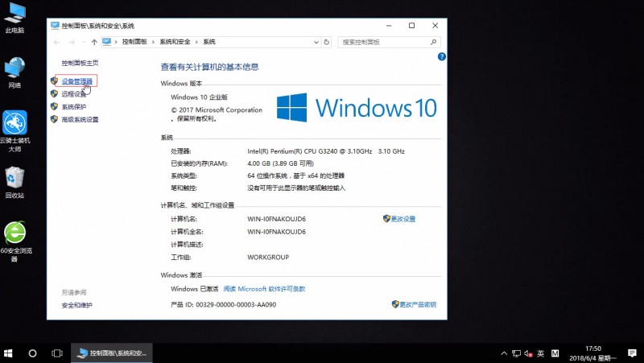644x363 pixels.
Task: Open Security and Maintenance link (安全和维护)
Action: pyautogui.click(x=76, y=305)
